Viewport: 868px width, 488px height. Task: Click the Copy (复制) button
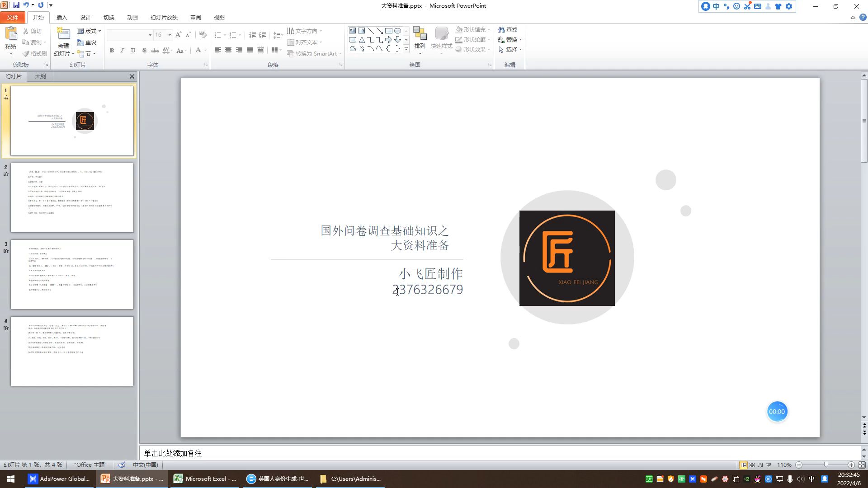34,42
